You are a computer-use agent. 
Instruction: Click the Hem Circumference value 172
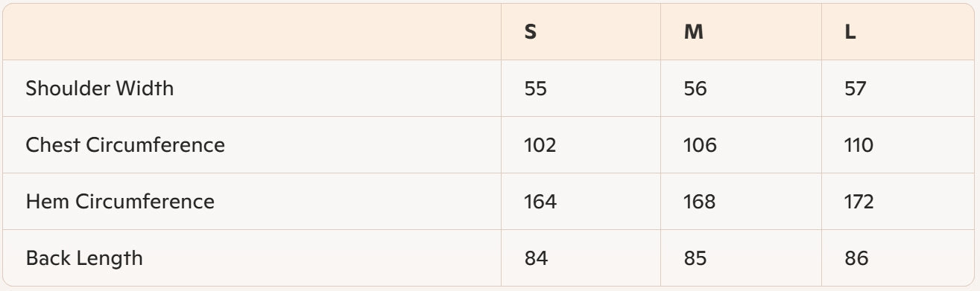[859, 202]
